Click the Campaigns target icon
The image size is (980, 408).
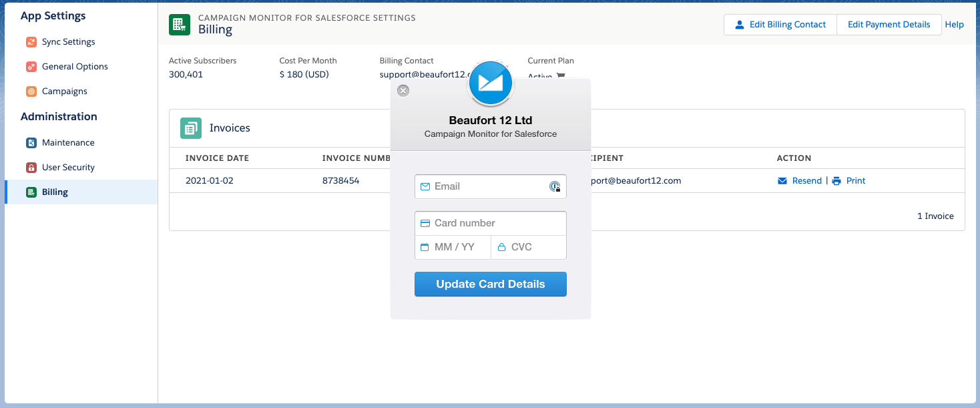click(31, 91)
